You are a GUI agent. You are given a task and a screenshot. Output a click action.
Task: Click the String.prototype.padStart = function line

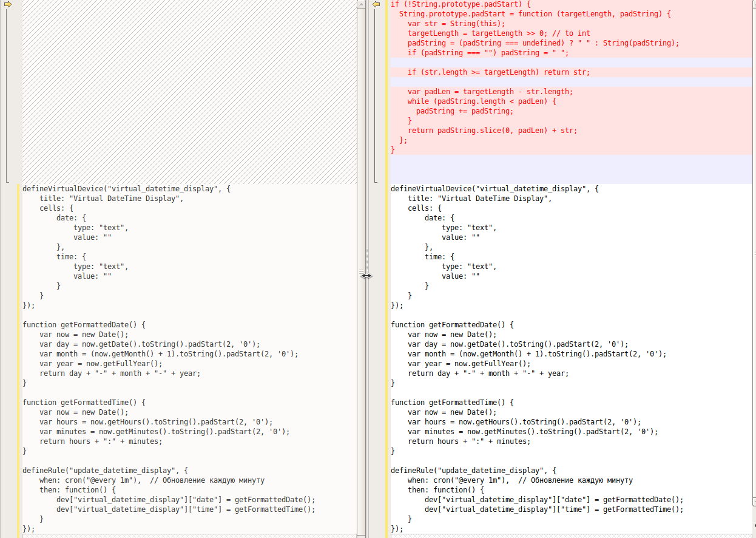pyautogui.click(x=535, y=14)
